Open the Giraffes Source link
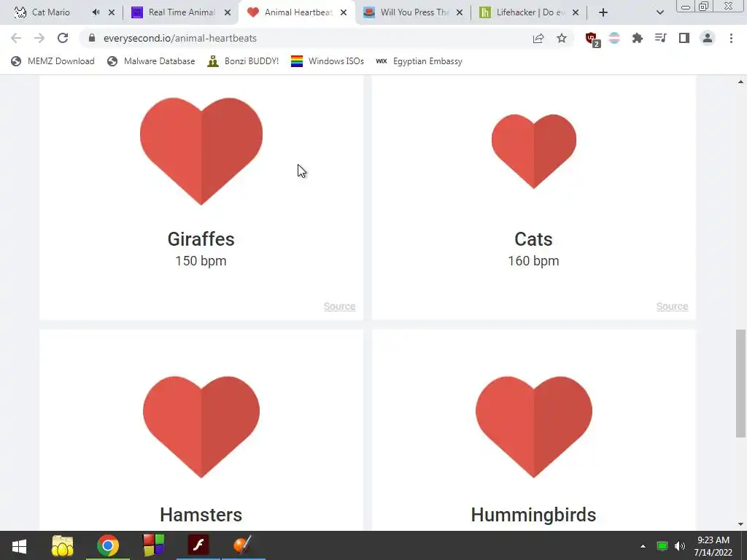The width and height of the screenshot is (747, 560). click(339, 306)
